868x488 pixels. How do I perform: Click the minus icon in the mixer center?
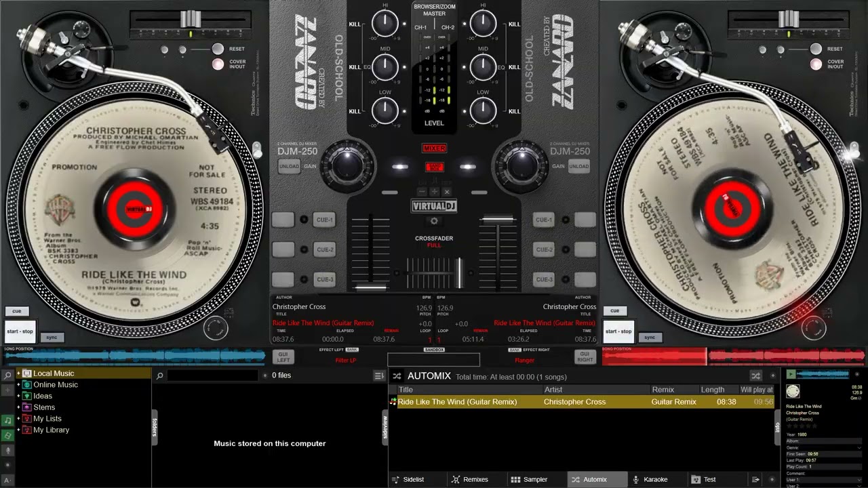point(422,192)
